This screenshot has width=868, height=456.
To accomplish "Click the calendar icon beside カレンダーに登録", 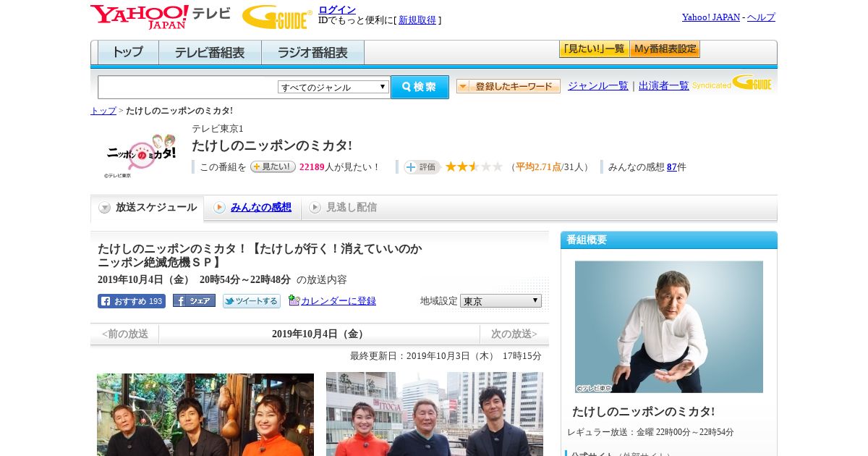I will [x=294, y=300].
